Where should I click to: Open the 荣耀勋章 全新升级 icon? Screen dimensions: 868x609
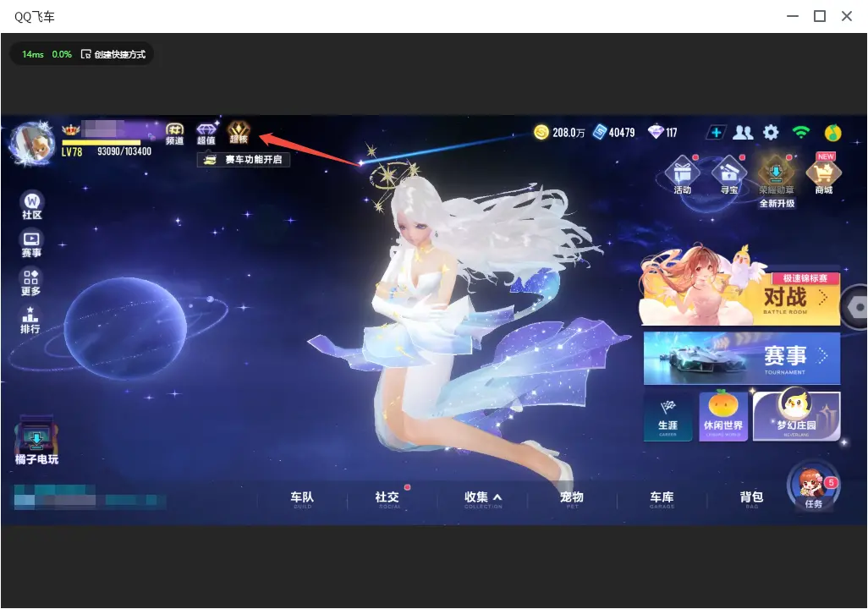[777, 182]
